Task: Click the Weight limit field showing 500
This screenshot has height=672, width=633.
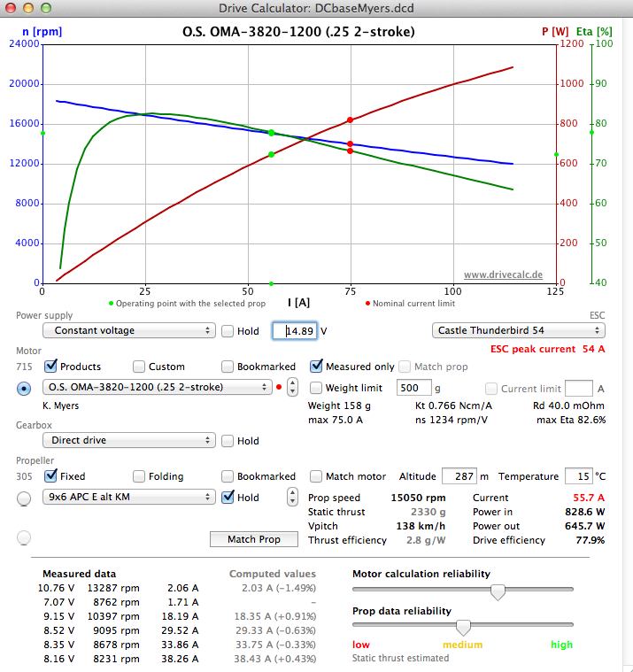Action: pos(414,388)
